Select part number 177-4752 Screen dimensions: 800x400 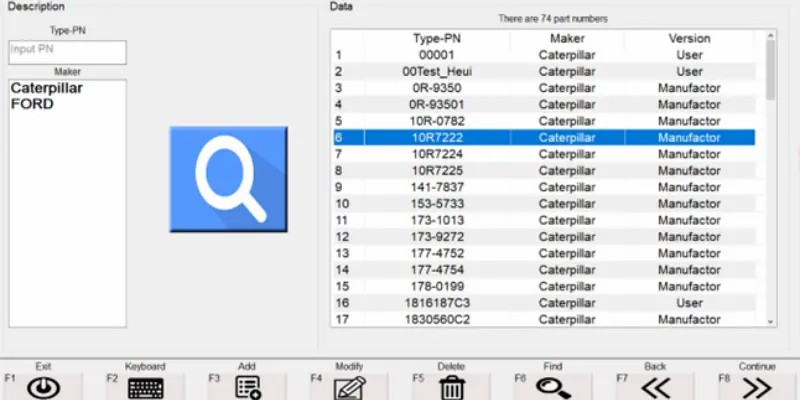[544, 253]
